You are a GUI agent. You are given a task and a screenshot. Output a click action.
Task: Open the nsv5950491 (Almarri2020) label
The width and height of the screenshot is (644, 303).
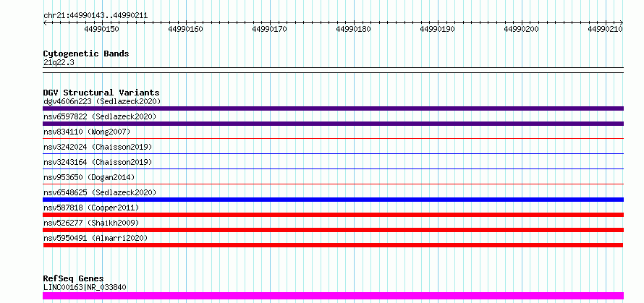click(96, 238)
